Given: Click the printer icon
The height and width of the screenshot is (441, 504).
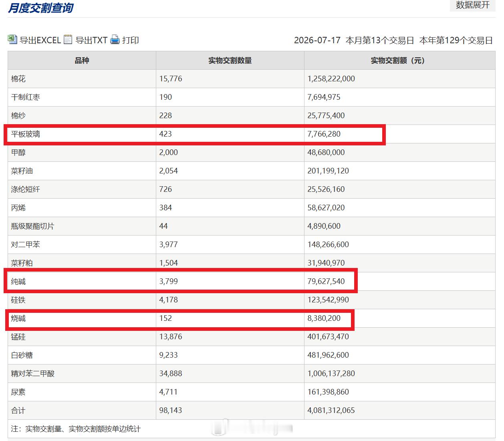Looking at the screenshot, I should click(x=115, y=39).
